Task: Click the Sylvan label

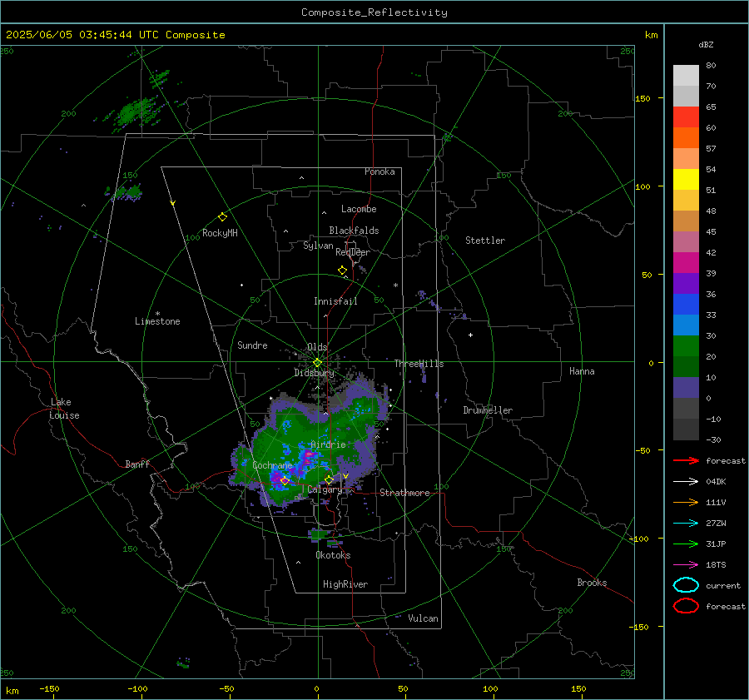Action: click(318, 246)
